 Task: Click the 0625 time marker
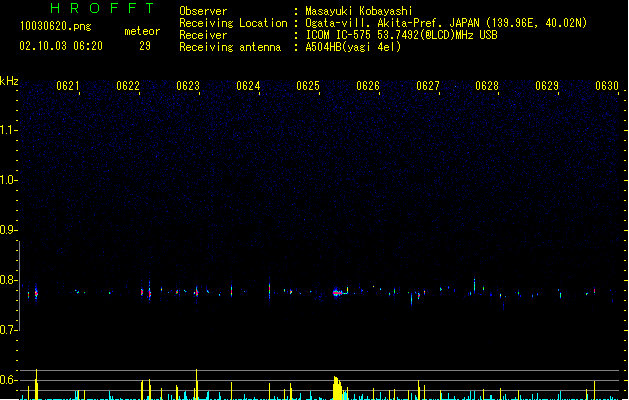tap(308, 86)
